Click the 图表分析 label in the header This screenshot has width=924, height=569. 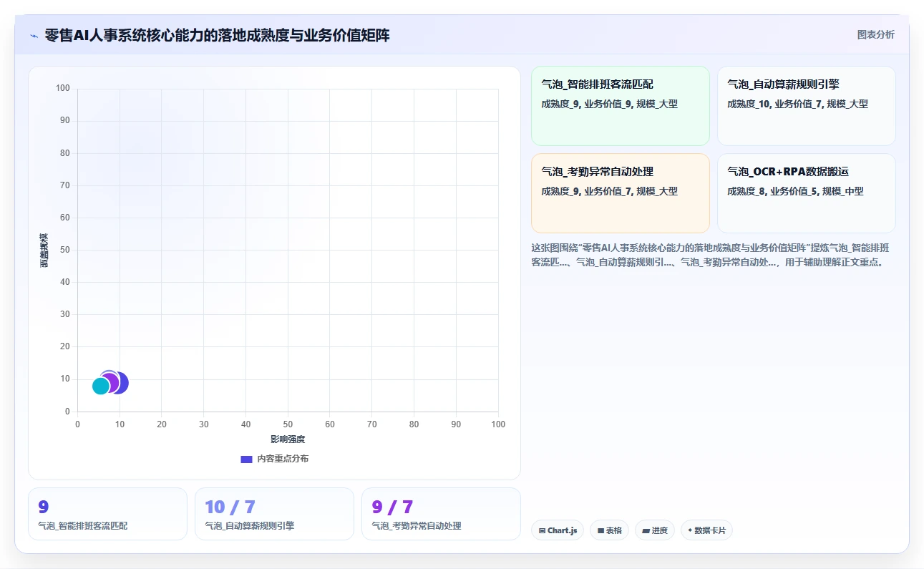(875, 34)
